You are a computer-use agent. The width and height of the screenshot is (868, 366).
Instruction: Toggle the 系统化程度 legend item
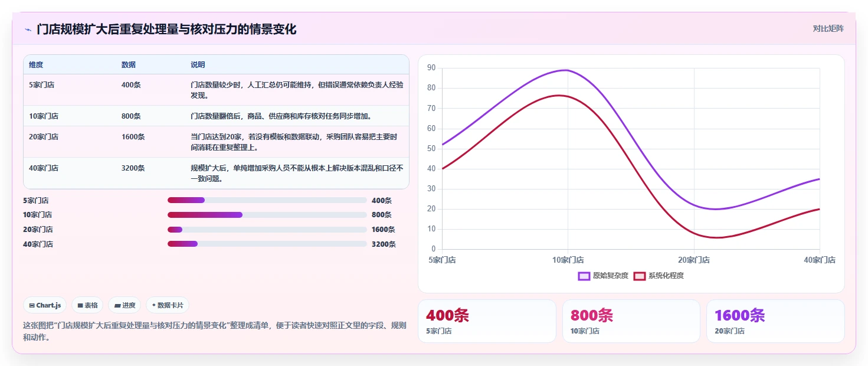click(x=659, y=276)
